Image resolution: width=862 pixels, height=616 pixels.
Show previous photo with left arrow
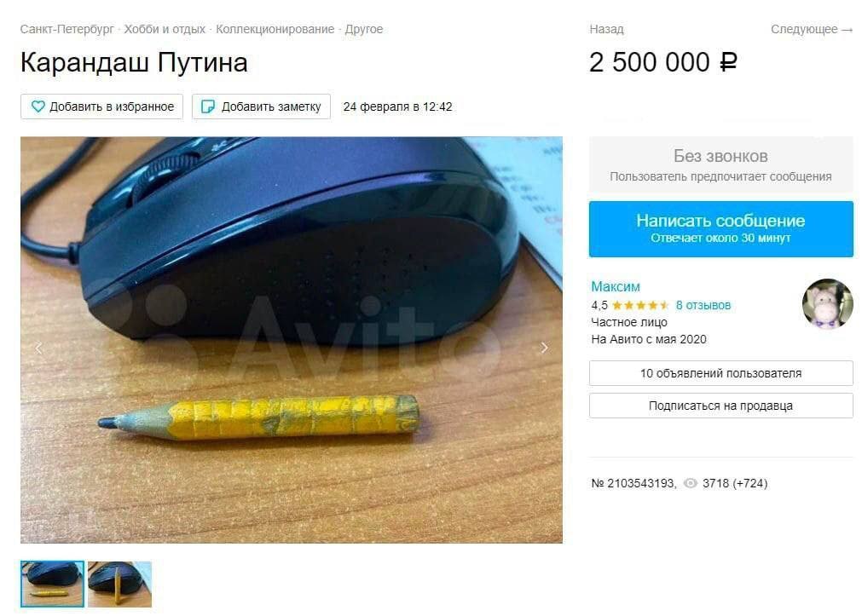(38, 348)
